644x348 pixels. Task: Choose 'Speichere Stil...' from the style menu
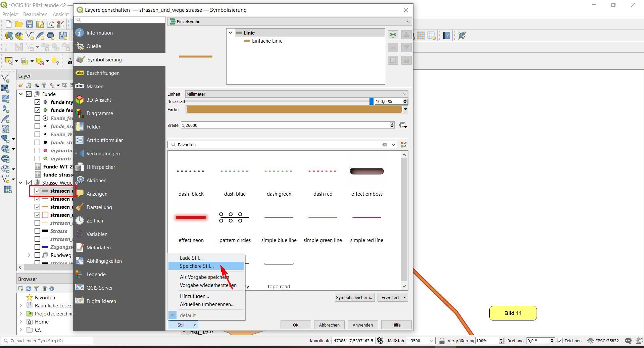click(x=197, y=266)
